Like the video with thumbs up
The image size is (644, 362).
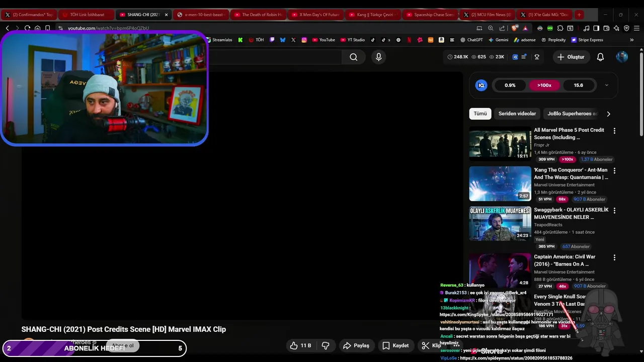300,345
